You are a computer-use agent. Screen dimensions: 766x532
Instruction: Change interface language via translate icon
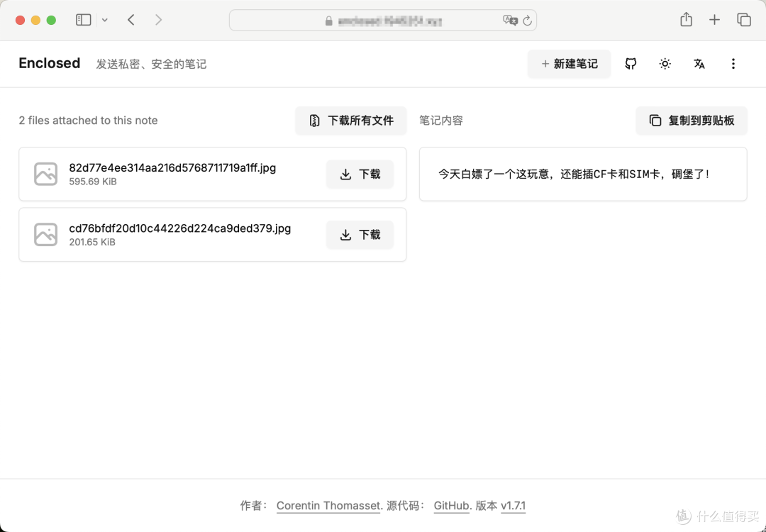click(x=699, y=64)
